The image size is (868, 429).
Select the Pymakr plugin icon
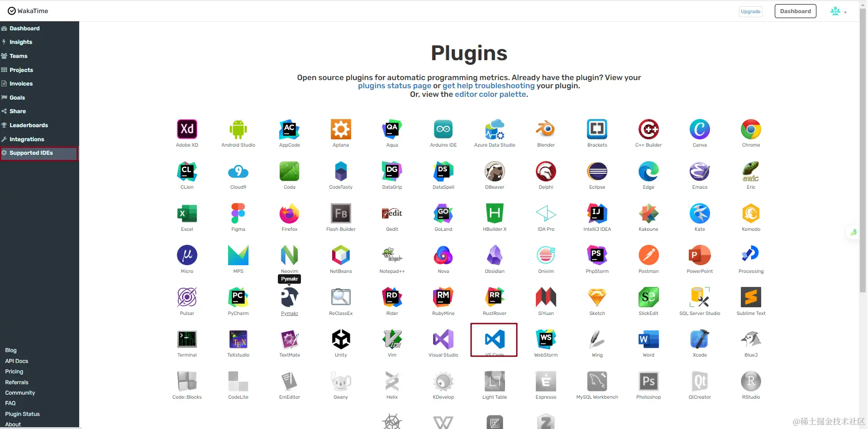[290, 297]
